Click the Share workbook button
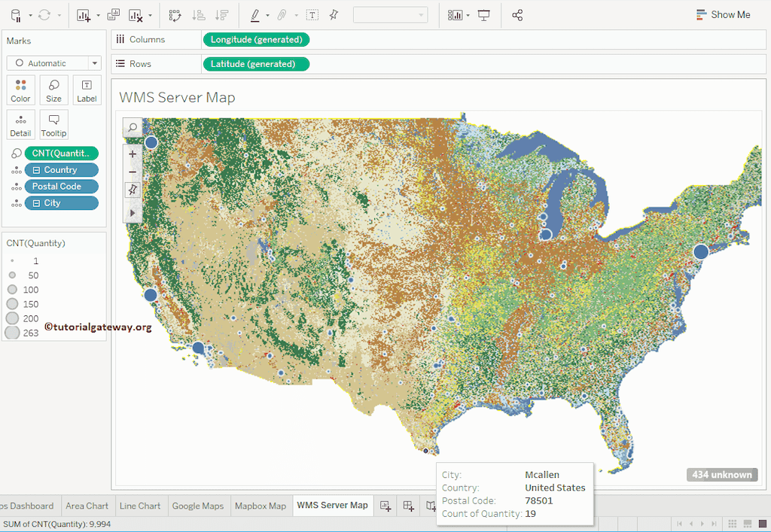 tap(517, 14)
